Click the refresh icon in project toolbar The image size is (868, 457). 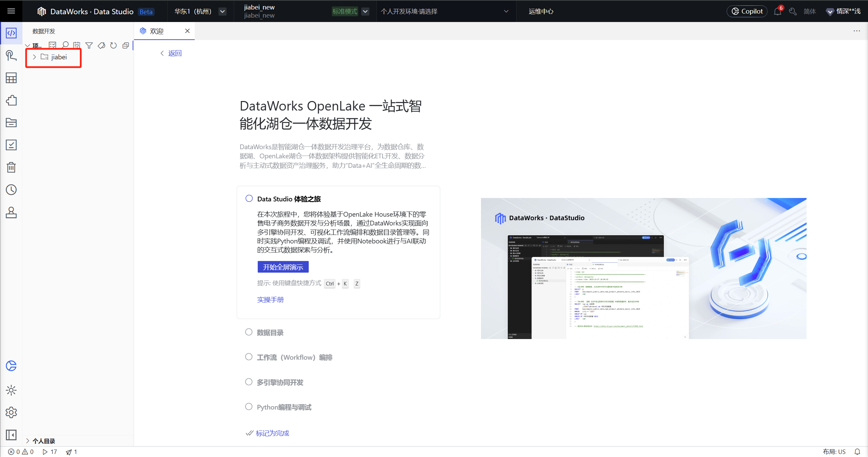[x=113, y=45]
